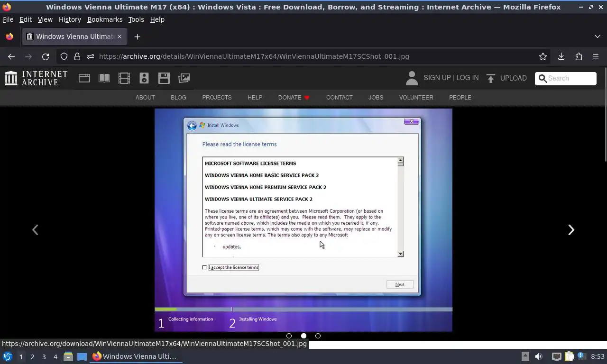Viewport: 607px width, 364px height.
Task: Open a new browser tab
Action: click(137, 36)
